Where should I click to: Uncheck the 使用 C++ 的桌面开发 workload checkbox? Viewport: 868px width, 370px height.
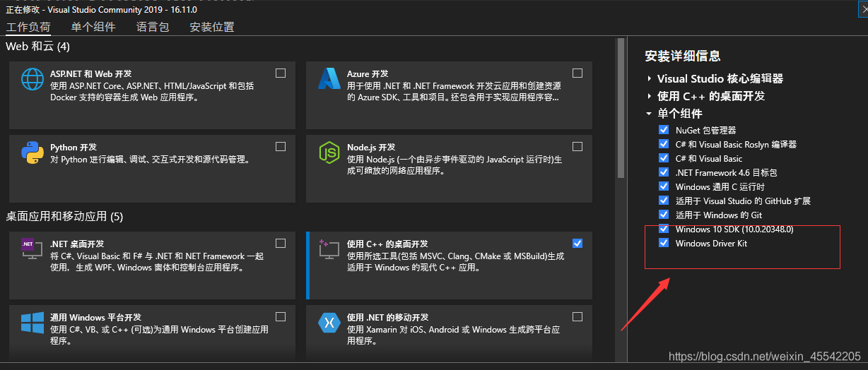tap(577, 243)
